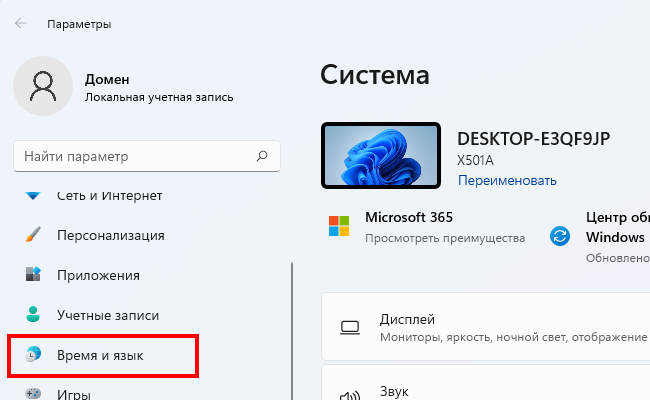Click the Домен account name

point(107,79)
